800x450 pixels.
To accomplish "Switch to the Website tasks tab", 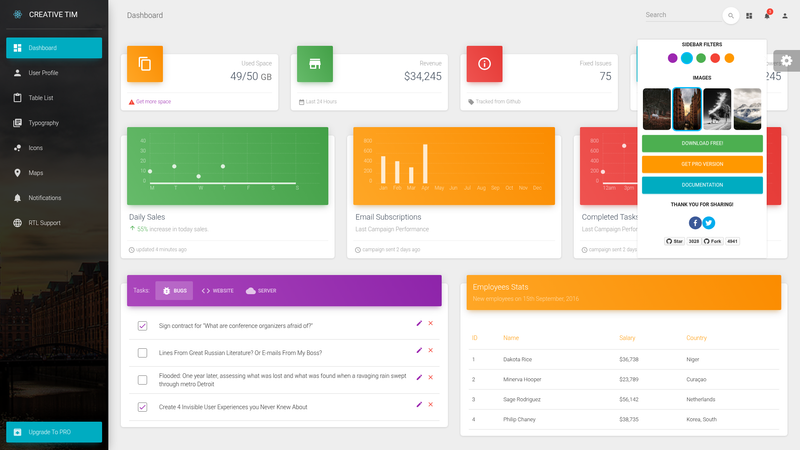I will [218, 291].
